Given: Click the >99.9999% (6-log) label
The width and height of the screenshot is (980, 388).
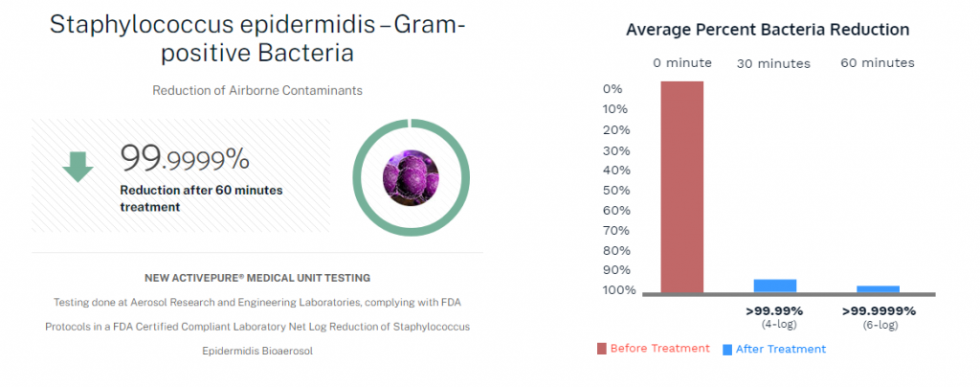Looking at the screenshot, I should click(879, 317).
